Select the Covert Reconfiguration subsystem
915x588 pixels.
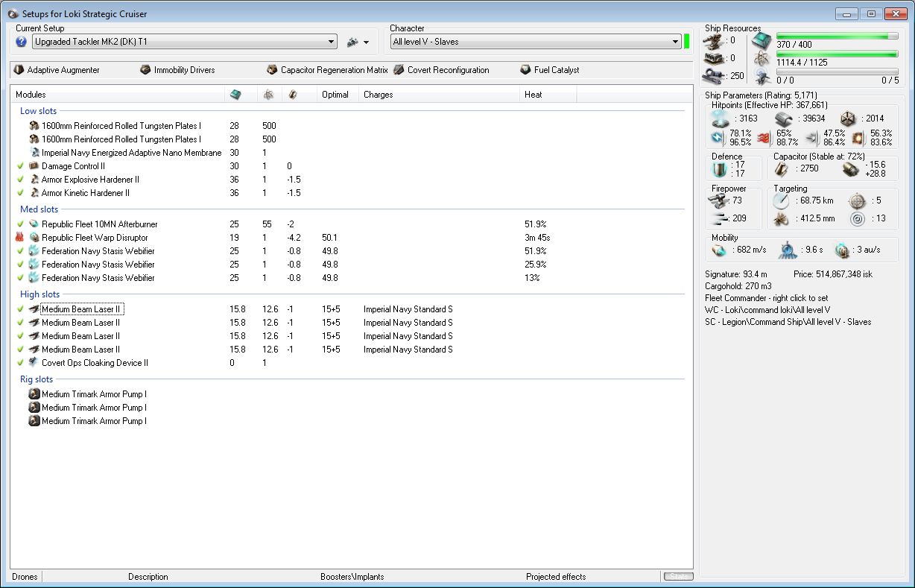click(x=441, y=70)
